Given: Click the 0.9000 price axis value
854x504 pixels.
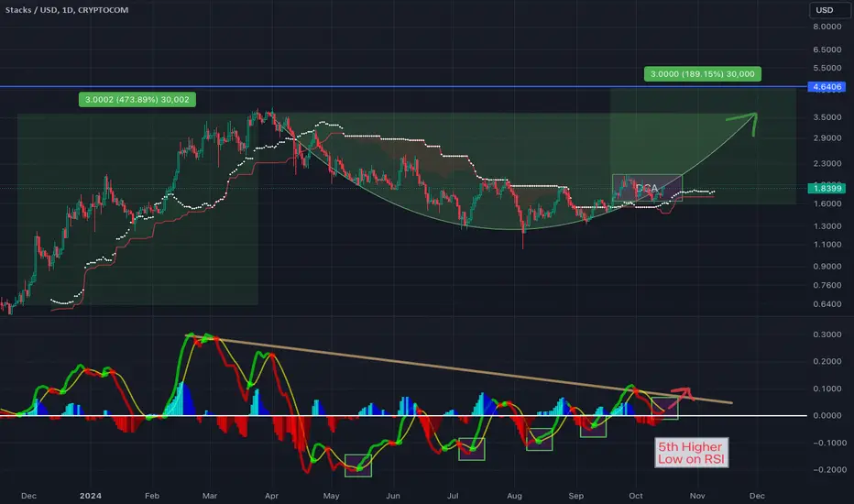Looking at the screenshot, I should pyautogui.click(x=827, y=266).
